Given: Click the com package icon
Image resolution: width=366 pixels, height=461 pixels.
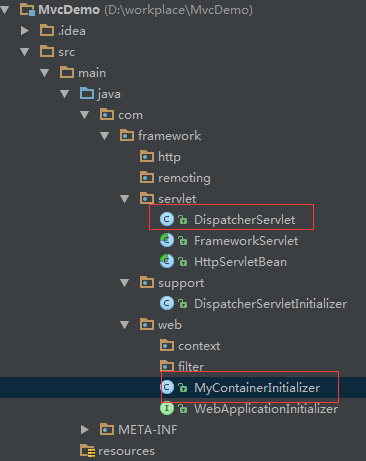Looking at the screenshot, I should [107, 114].
